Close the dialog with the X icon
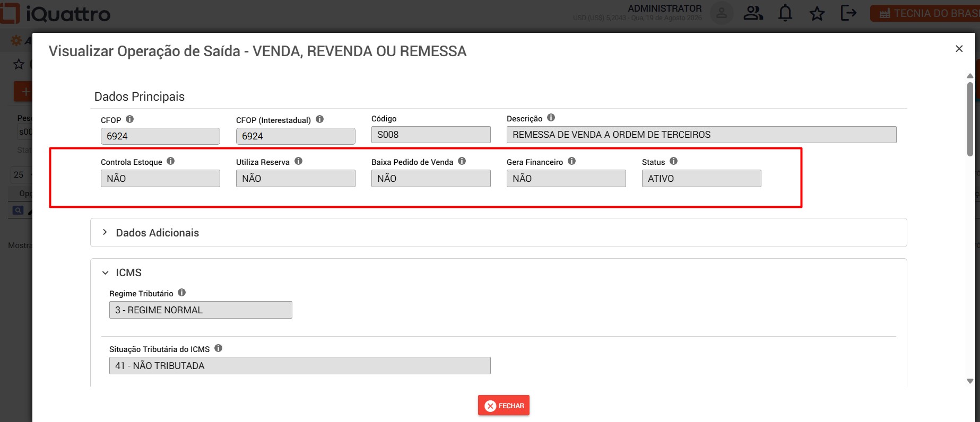The height and width of the screenshot is (422, 980). click(959, 49)
